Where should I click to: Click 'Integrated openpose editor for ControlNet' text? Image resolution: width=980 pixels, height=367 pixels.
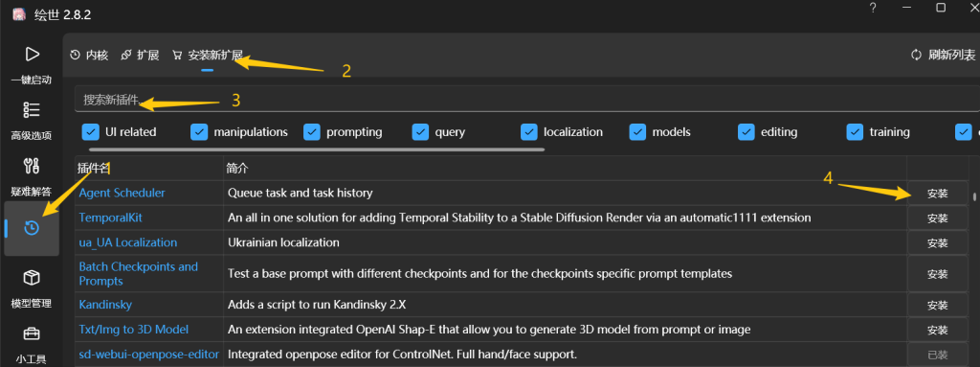click(402, 355)
